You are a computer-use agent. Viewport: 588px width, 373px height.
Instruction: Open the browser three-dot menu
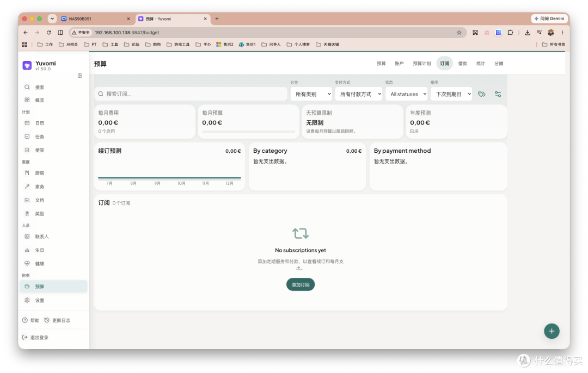coord(562,33)
